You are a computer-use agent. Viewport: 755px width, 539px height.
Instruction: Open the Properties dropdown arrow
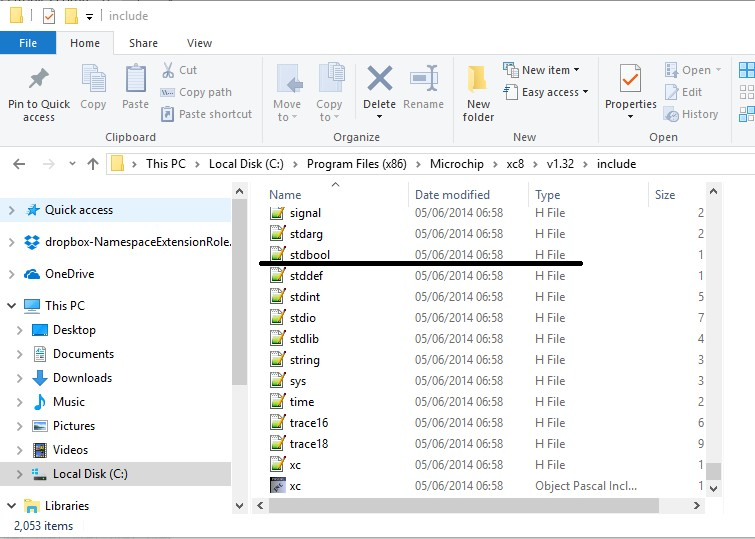tap(630, 117)
